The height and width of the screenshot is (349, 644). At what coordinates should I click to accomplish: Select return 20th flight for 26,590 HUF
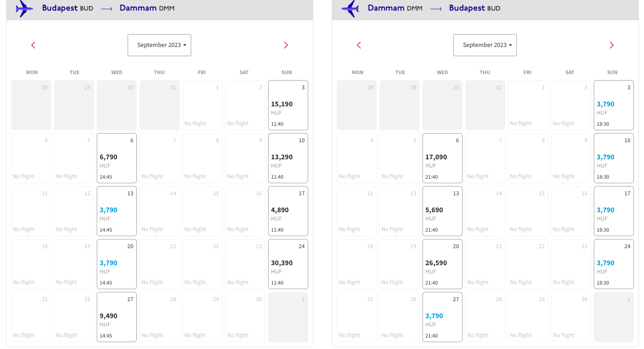click(x=442, y=264)
